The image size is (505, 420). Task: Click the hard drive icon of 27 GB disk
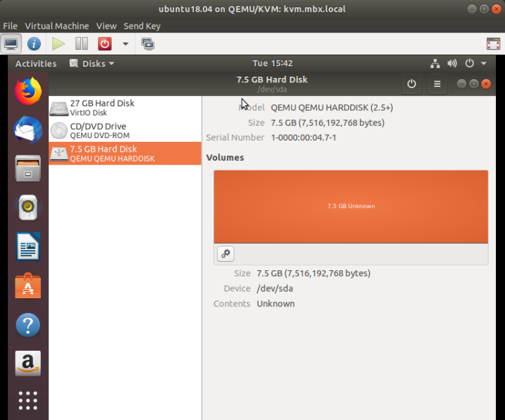(58, 108)
